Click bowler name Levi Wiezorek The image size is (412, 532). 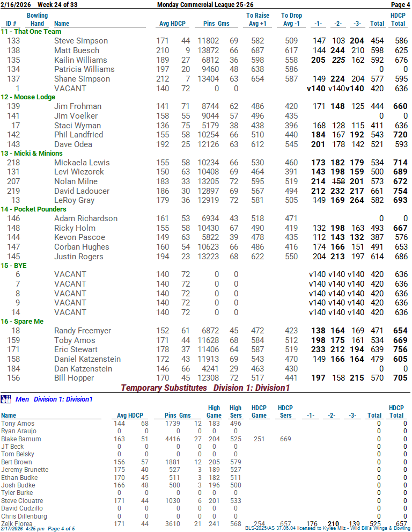point(79,172)
